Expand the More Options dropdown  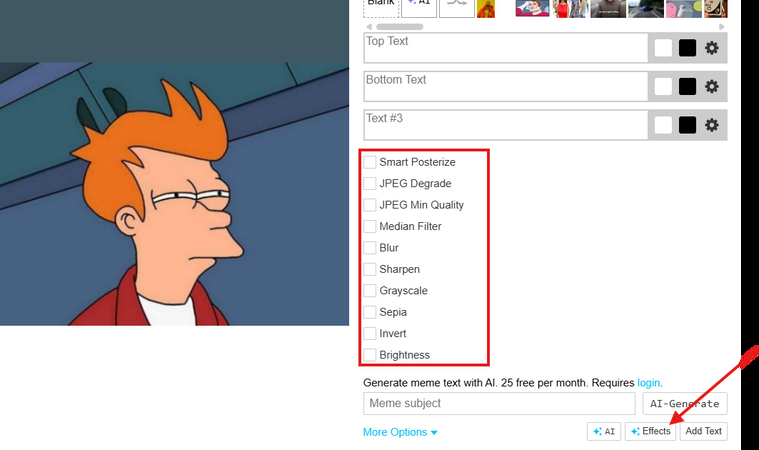400,432
